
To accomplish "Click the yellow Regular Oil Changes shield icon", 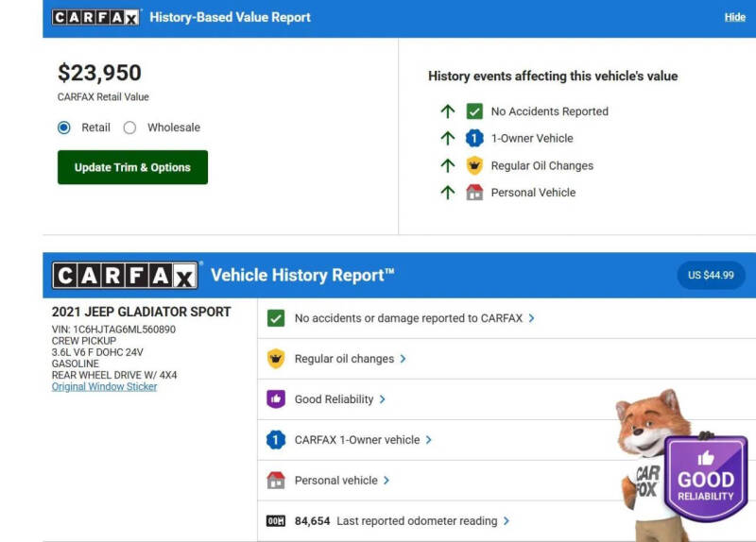I will point(474,165).
